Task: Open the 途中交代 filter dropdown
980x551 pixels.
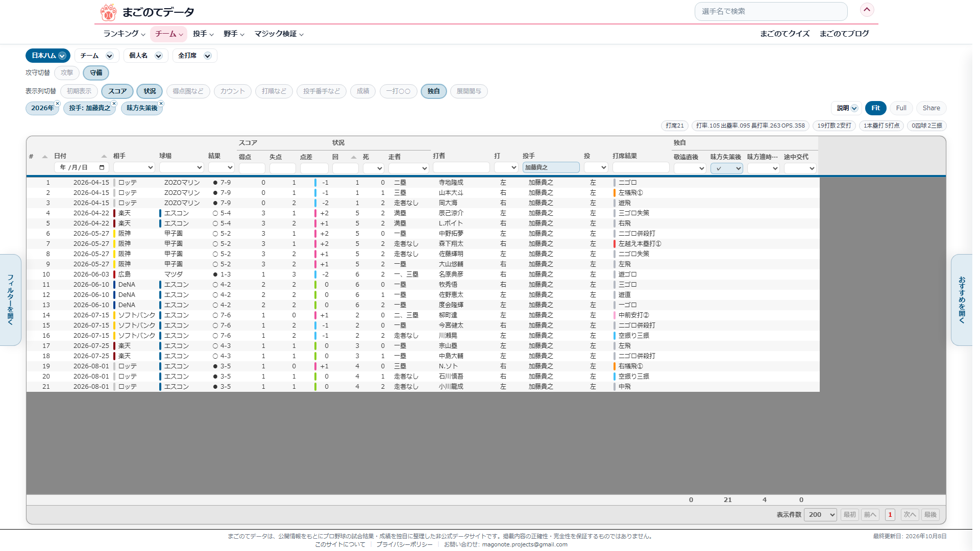Action: pos(800,168)
